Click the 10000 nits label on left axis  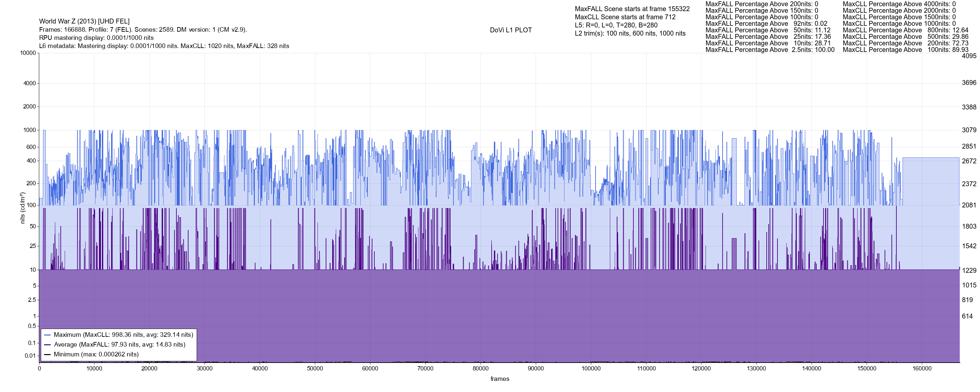(28, 53)
